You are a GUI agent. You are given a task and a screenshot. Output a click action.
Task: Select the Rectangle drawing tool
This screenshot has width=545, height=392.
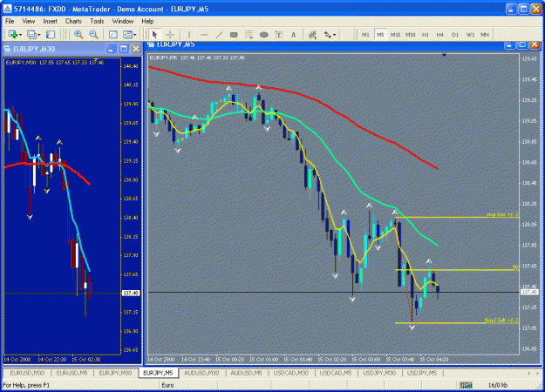[x=234, y=34]
